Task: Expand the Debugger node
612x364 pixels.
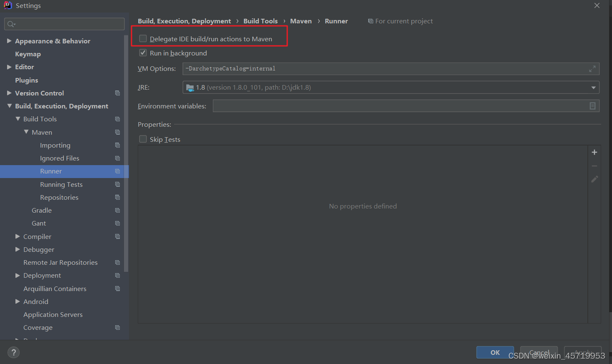Action: point(18,249)
